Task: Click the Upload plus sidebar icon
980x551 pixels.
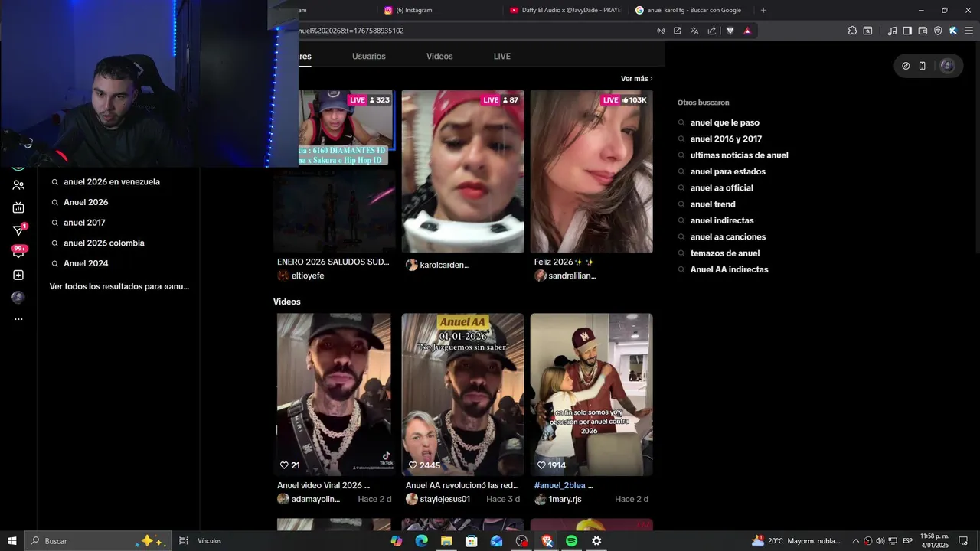Action: point(18,275)
